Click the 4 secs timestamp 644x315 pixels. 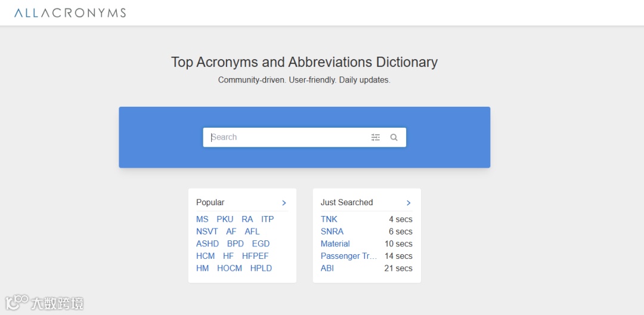click(x=401, y=220)
